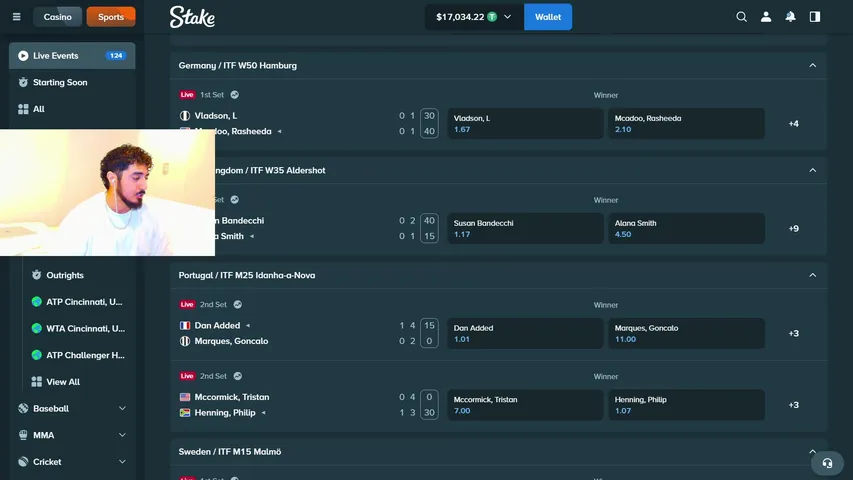Click the Live Events play icon

(23, 56)
